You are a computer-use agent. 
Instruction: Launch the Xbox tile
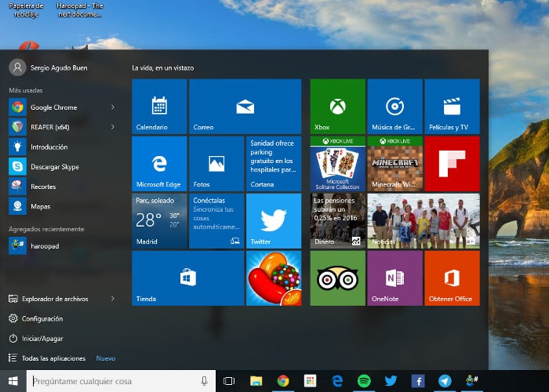click(338, 107)
